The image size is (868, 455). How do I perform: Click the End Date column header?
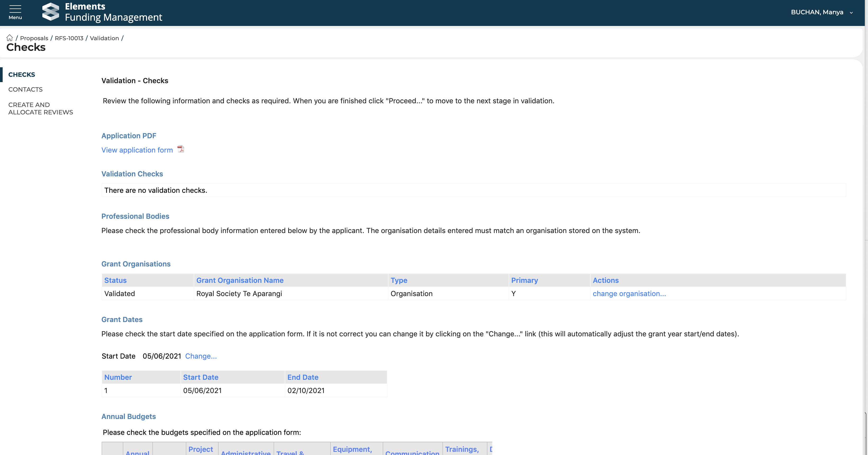pos(302,377)
